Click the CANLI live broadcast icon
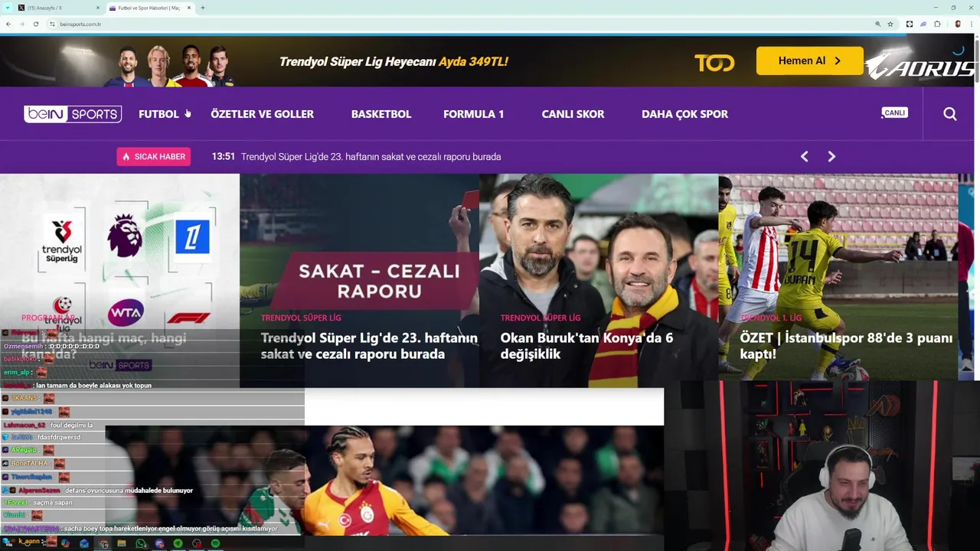The width and height of the screenshot is (980, 551). click(894, 113)
